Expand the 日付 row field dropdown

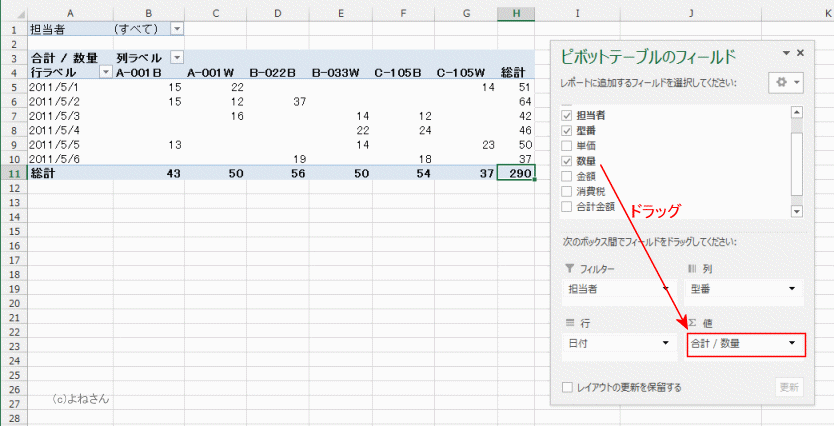tap(667, 344)
